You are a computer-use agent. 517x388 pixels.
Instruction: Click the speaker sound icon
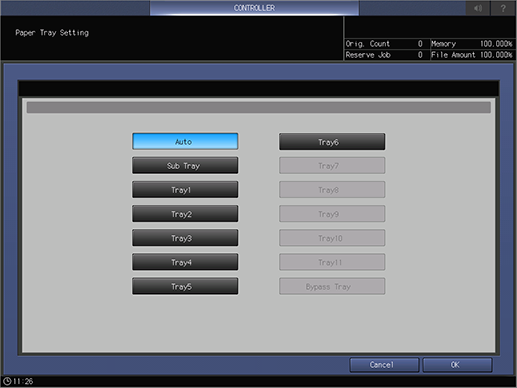pos(478,8)
